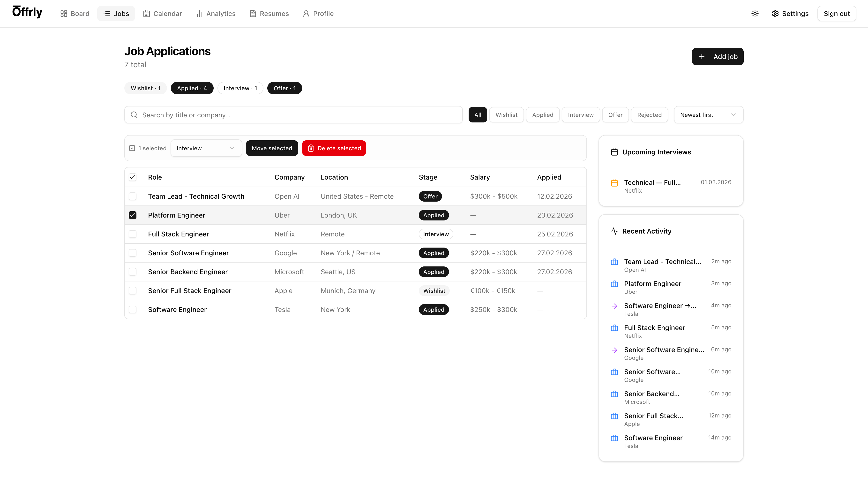Toggle the select-all checkbox in table header

click(133, 177)
